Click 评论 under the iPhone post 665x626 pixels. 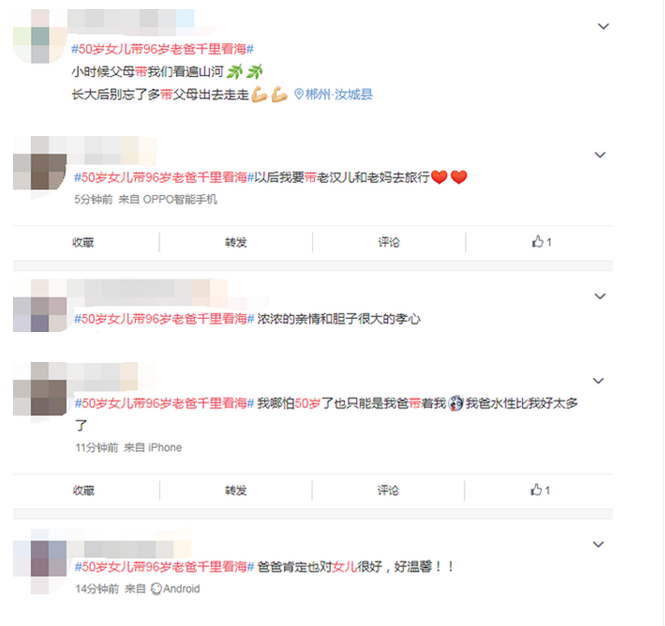[x=388, y=491]
